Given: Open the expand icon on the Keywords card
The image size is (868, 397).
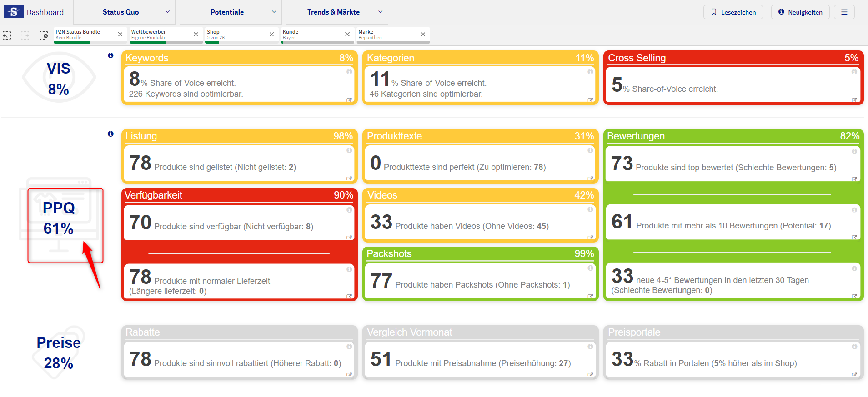Looking at the screenshot, I should pyautogui.click(x=349, y=100).
